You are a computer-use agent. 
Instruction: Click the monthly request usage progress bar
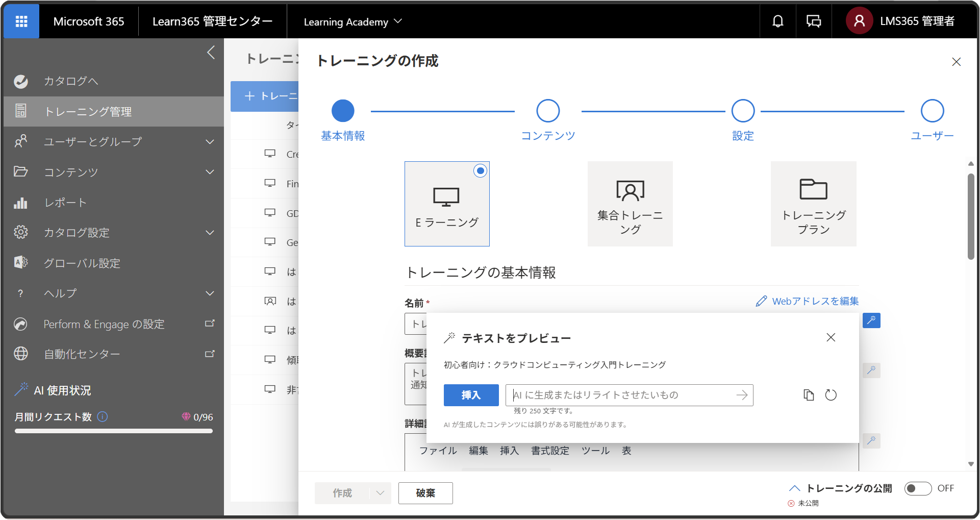point(114,431)
